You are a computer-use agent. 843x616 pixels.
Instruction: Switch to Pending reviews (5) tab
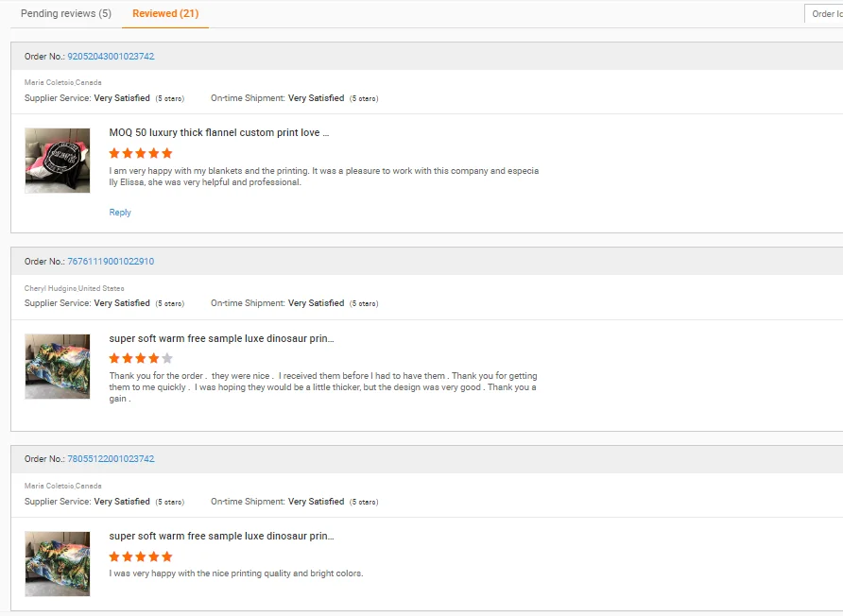click(x=65, y=14)
